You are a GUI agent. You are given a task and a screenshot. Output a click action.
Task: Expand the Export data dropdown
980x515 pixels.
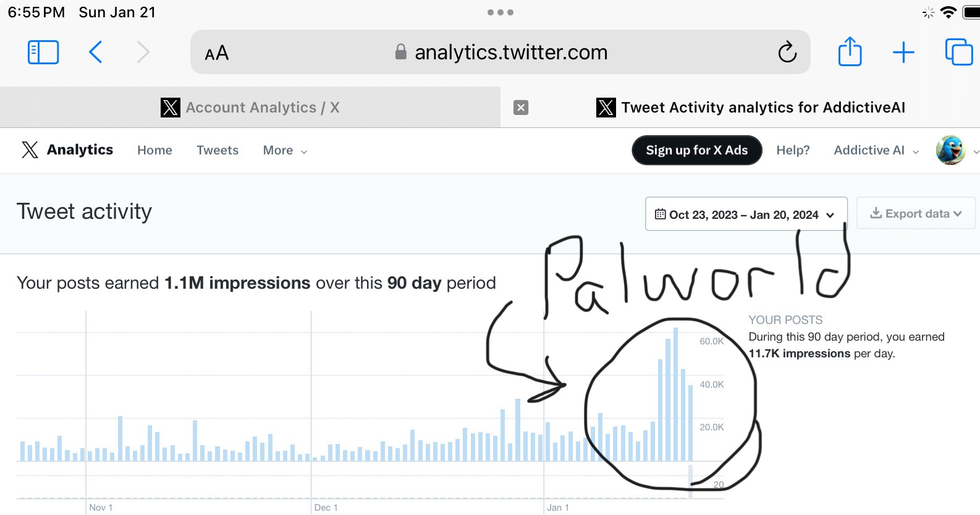[x=916, y=213]
